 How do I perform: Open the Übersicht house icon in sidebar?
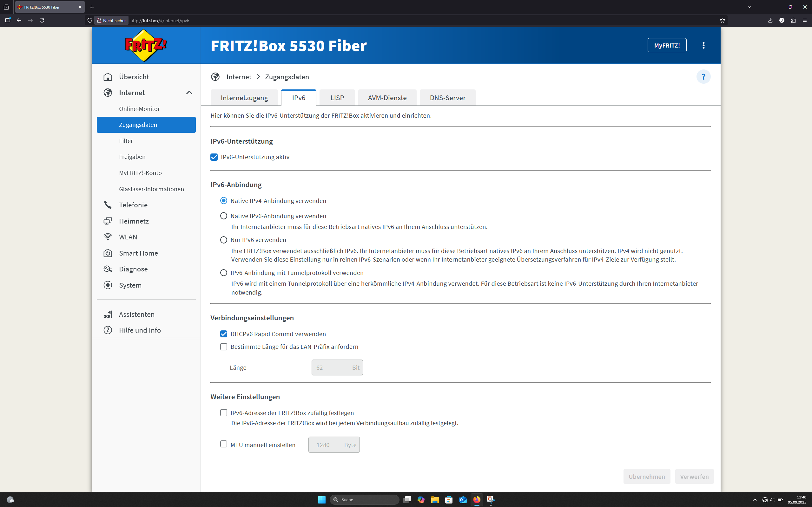click(108, 77)
